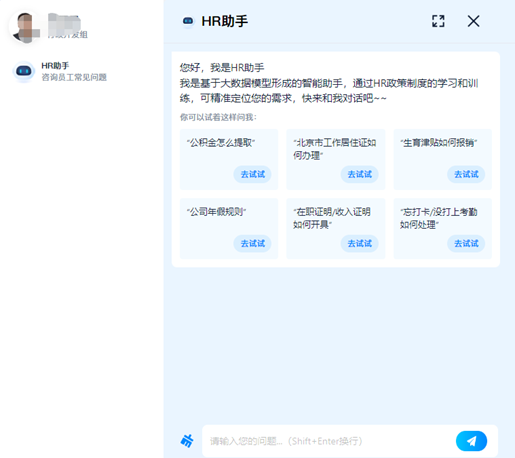Try the "在职证明/收入证明如何开具" suggestion

pyautogui.click(x=359, y=244)
